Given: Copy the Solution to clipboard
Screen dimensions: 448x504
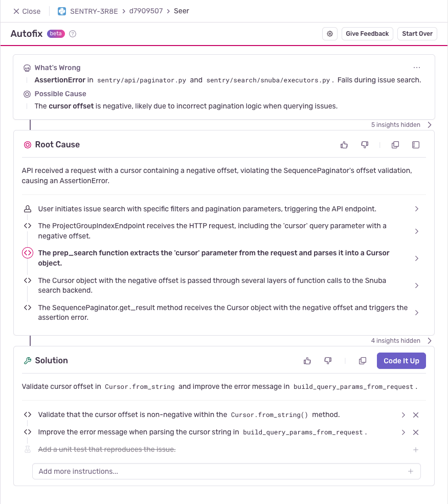Looking at the screenshot, I should click(x=363, y=361).
